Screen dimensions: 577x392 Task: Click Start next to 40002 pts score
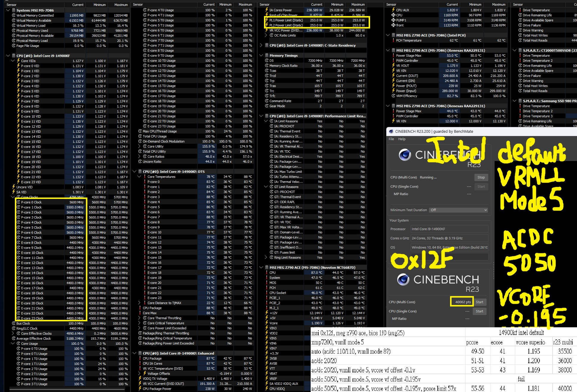(x=479, y=302)
